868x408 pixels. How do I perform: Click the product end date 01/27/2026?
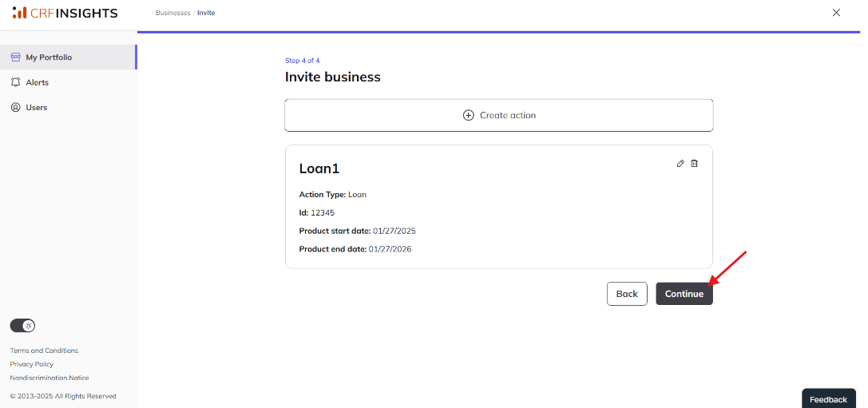(x=390, y=249)
